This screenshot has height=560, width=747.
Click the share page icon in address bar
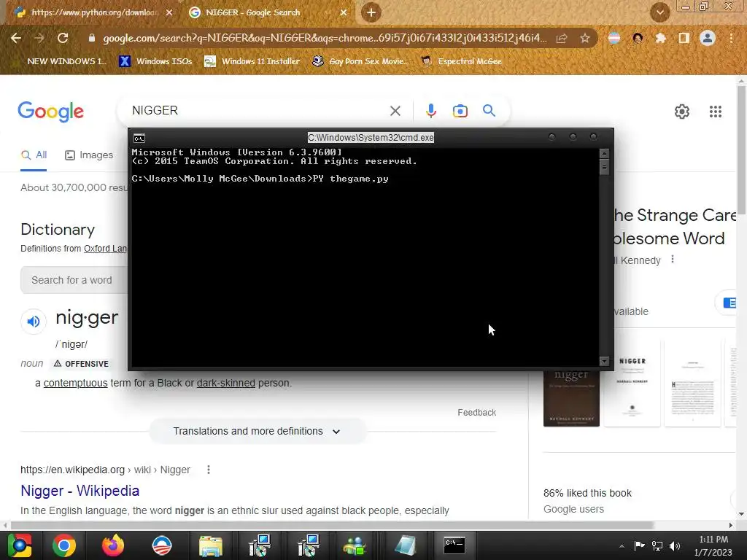(x=562, y=38)
